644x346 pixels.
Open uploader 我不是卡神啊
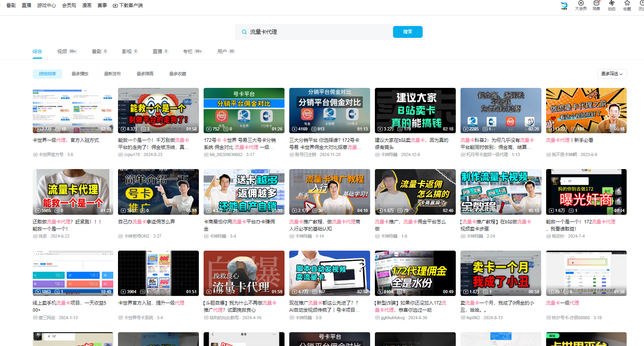tap(564, 155)
